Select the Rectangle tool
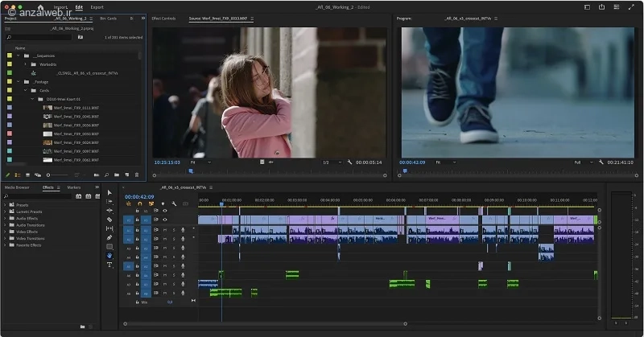Image resolution: width=644 pixels, height=337 pixels. (x=109, y=247)
